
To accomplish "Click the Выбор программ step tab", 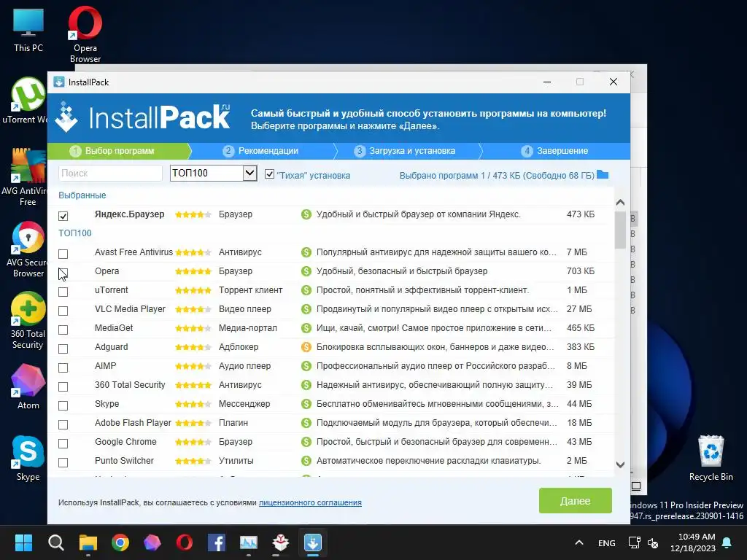I will [119, 151].
